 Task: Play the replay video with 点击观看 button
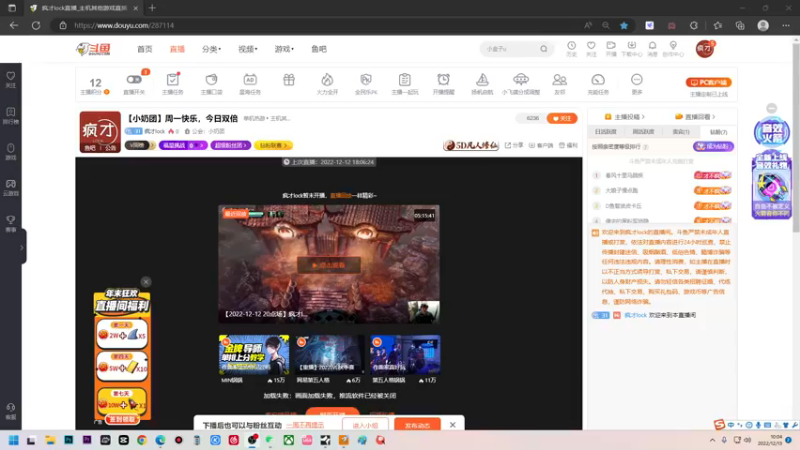click(329, 265)
